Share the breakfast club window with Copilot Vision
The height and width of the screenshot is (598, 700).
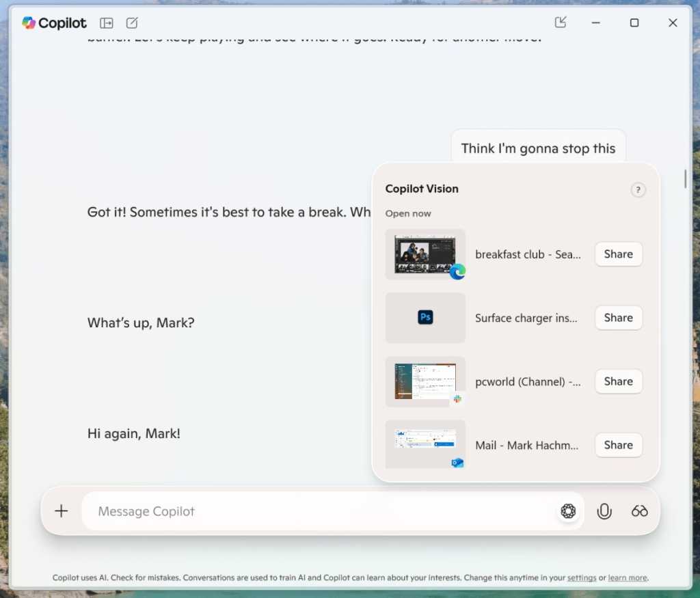pyautogui.click(x=618, y=254)
